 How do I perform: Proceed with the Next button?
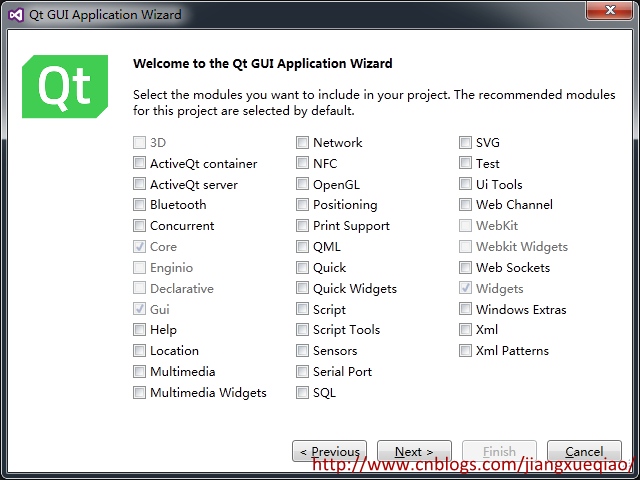click(414, 451)
